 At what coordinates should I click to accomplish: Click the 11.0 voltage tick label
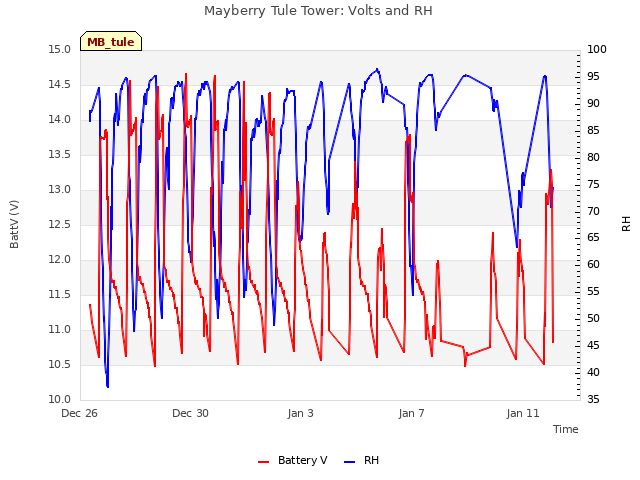[x=60, y=330]
